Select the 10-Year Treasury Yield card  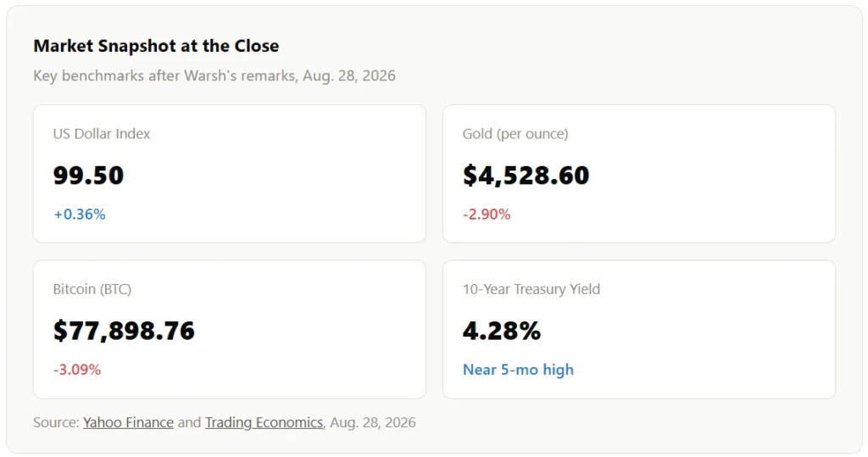click(639, 329)
